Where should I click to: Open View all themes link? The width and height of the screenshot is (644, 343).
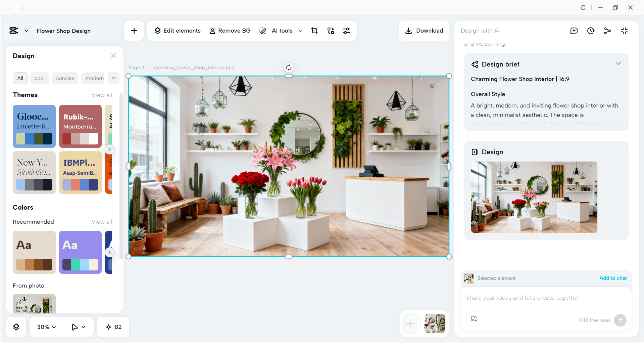pyautogui.click(x=101, y=95)
